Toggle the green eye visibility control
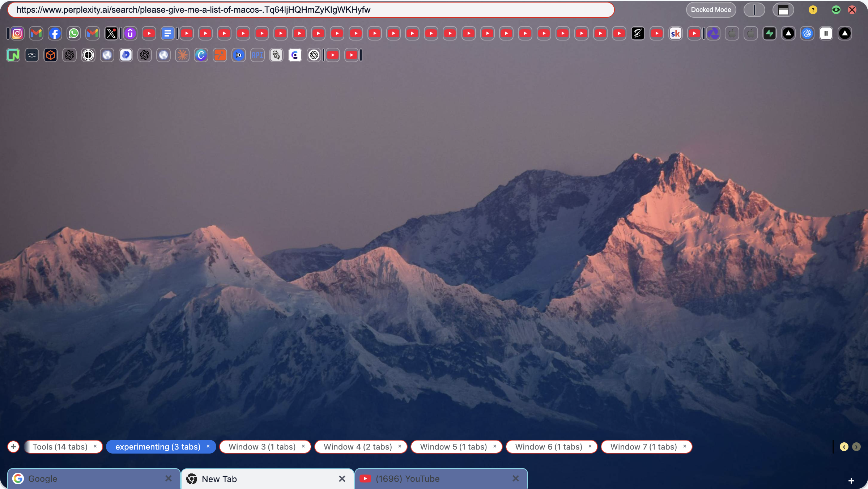 (836, 10)
